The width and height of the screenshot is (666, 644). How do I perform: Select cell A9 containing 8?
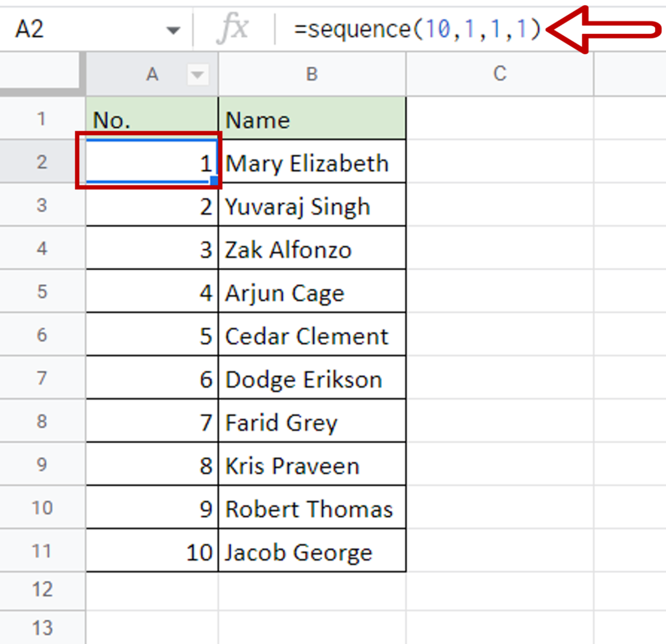pyautogui.click(x=152, y=464)
